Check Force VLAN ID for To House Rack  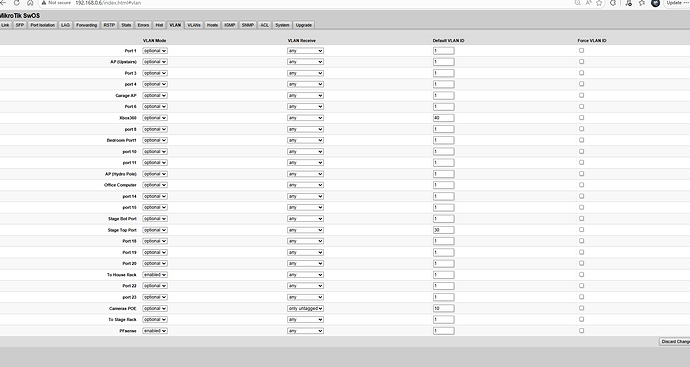[581, 275]
